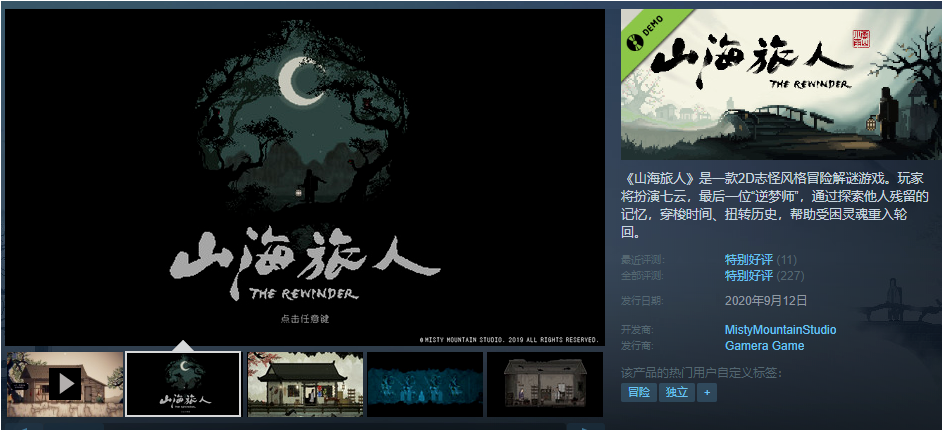Click the 发行商 label
942x430 pixels.
[x=637, y=346]
